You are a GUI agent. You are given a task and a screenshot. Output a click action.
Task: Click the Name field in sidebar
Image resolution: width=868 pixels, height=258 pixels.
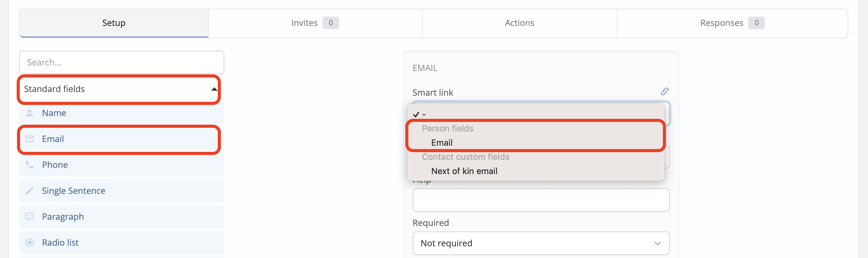54,113
